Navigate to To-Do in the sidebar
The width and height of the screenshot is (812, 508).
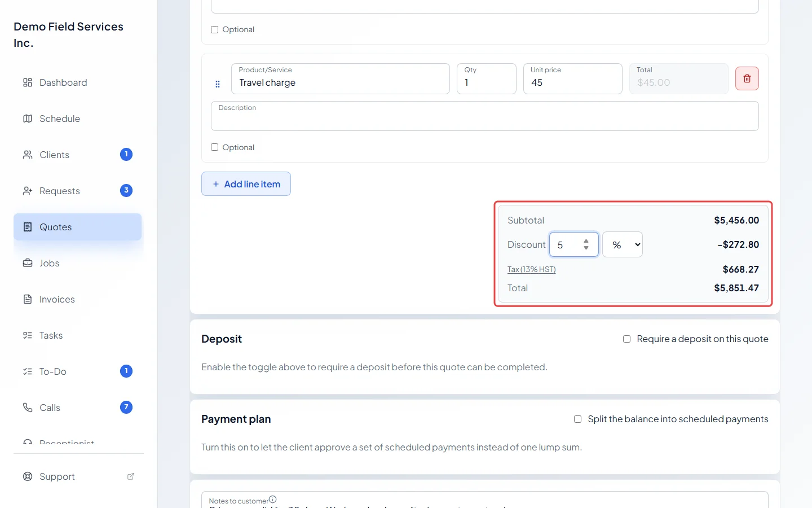tap(78, 371)
